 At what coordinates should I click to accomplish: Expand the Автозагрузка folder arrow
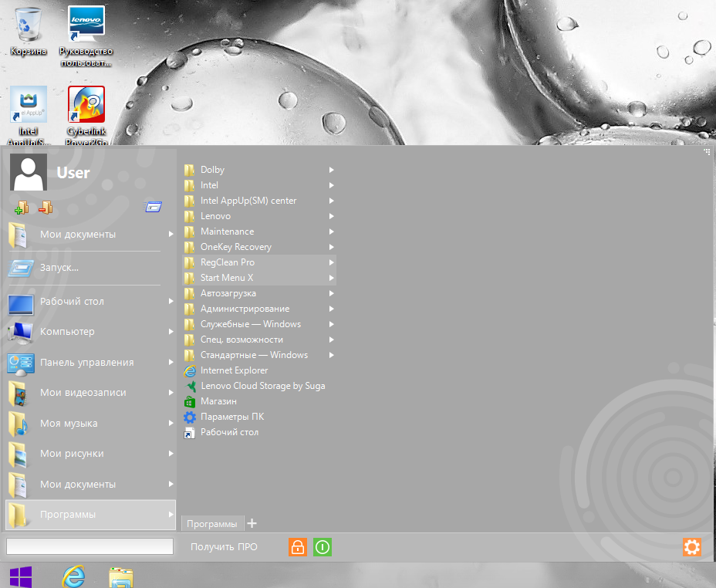(332, 293)
